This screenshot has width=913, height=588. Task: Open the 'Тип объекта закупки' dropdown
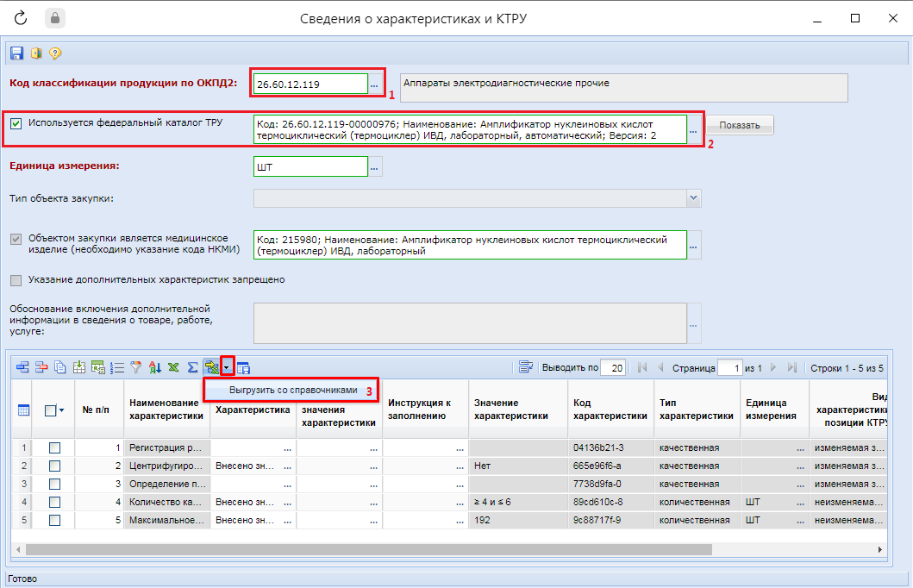[x=694, y=199]
